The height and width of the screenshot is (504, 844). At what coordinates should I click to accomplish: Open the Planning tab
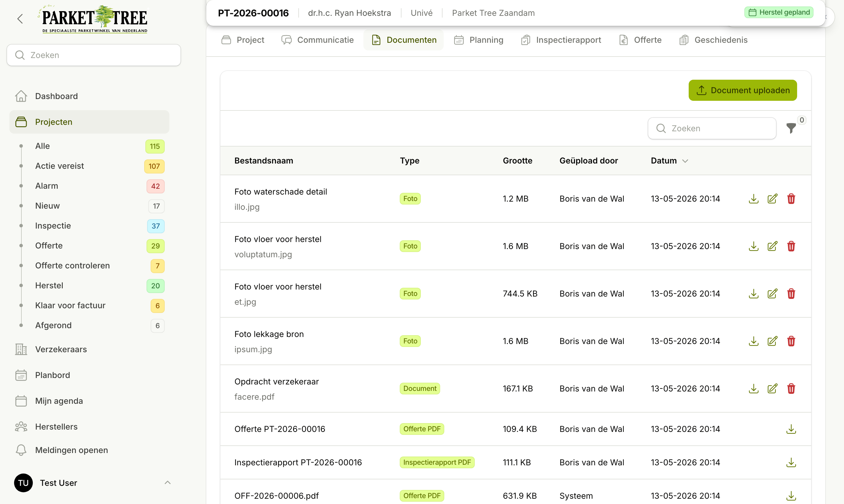point(479,40)
